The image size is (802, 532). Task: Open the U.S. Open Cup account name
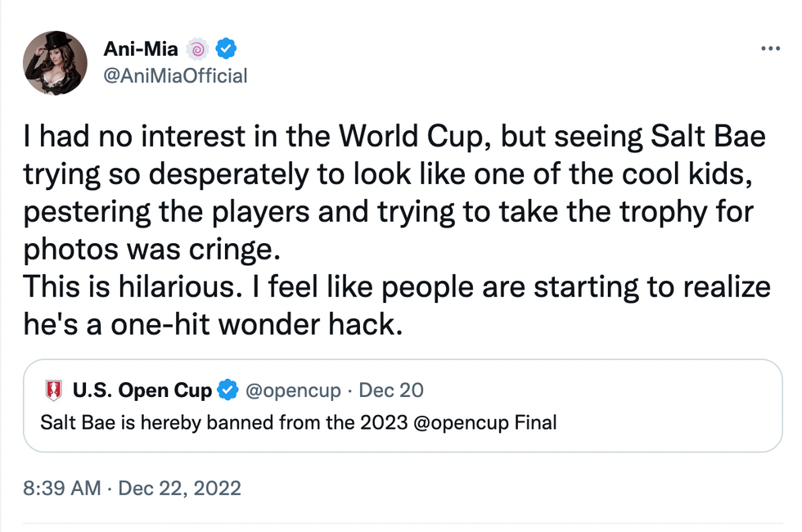[x=142, y=390]
